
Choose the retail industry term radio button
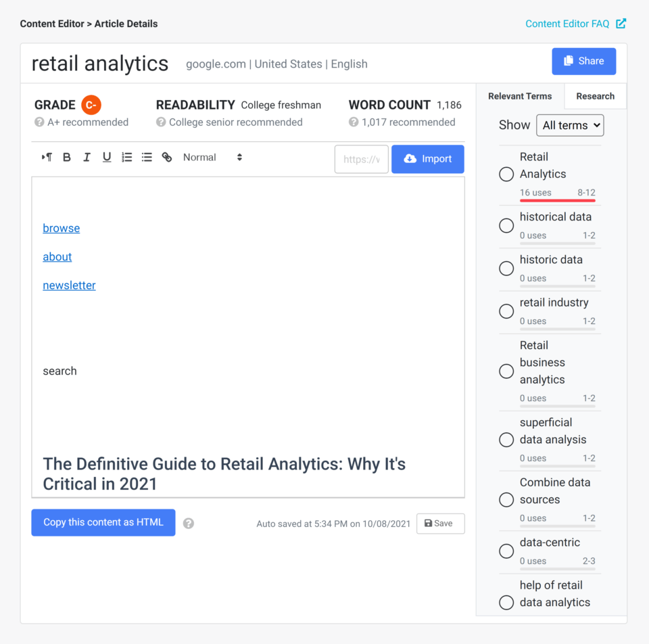coord(506,311)
